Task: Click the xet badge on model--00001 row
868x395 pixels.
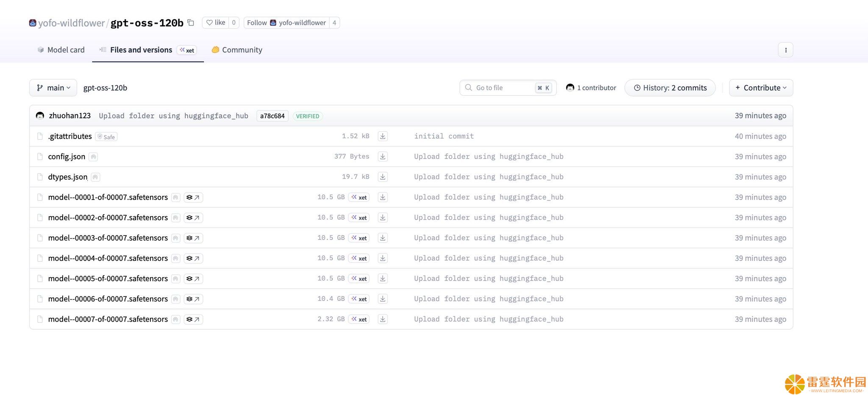Action: (359, 197)
